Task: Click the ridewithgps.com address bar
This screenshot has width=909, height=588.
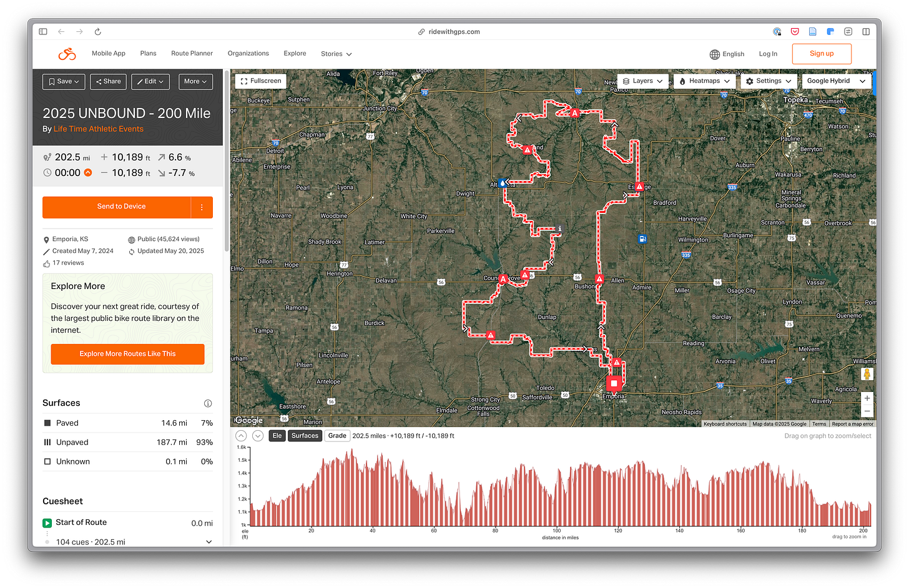Action: click(449, 32)
